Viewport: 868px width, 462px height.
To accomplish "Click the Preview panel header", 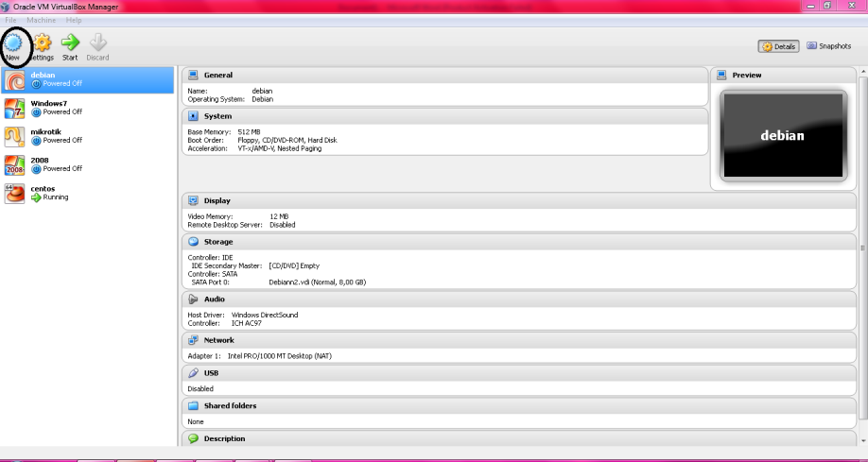I will click(x=783, y=75).
